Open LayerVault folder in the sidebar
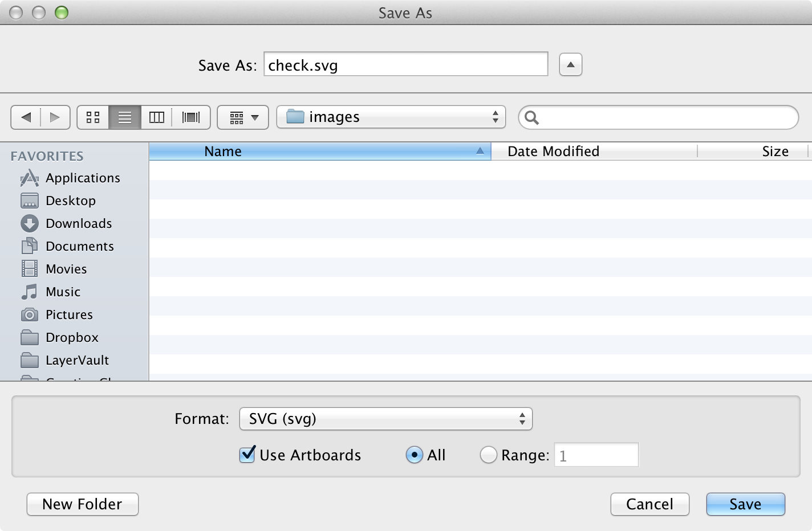812x531 pixels. (x=65, y=360)
